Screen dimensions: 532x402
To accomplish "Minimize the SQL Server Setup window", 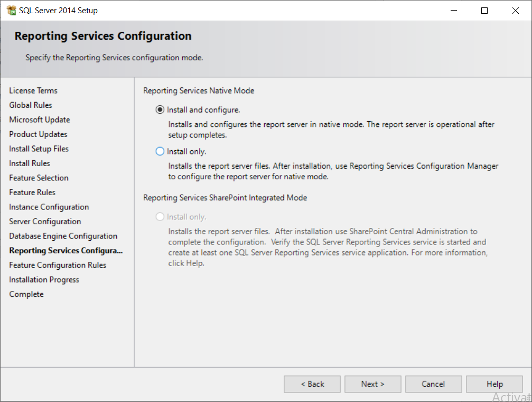I will click(453, 11).
